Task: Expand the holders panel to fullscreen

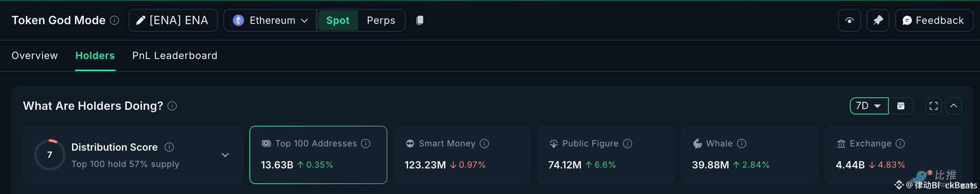Action: [x=933, y=106]
